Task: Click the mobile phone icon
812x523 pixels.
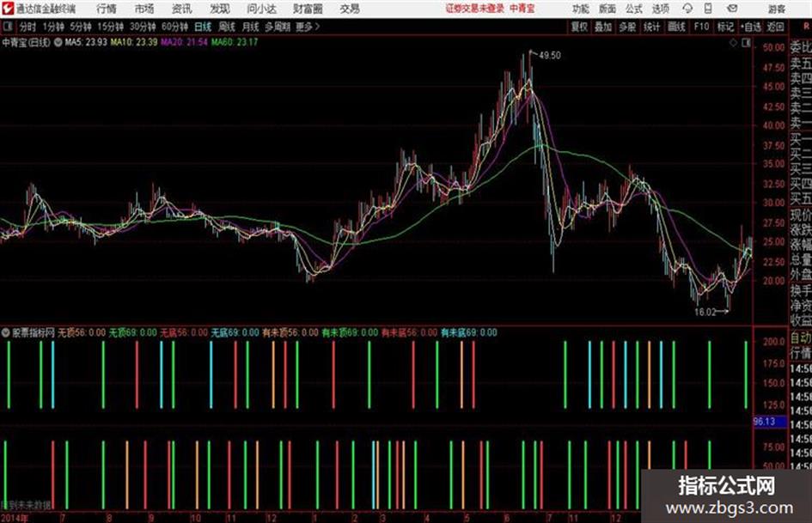Action: [708, 9]
